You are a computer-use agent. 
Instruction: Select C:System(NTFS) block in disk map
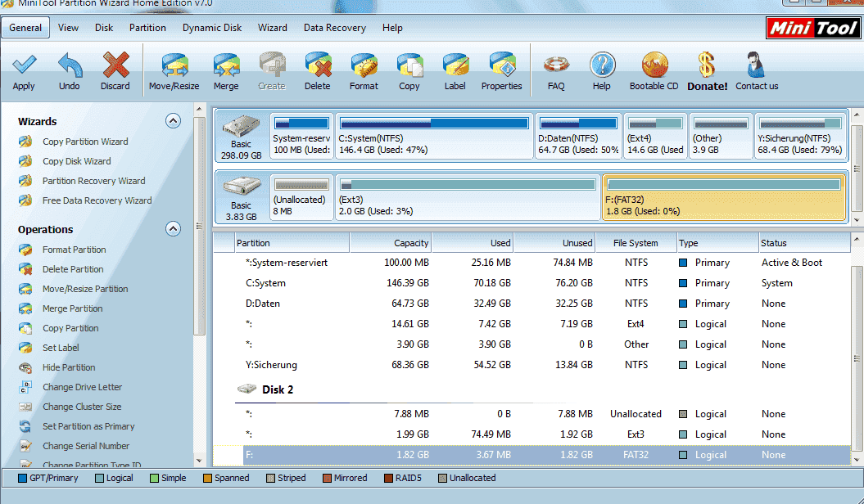[x=434, y=137]
